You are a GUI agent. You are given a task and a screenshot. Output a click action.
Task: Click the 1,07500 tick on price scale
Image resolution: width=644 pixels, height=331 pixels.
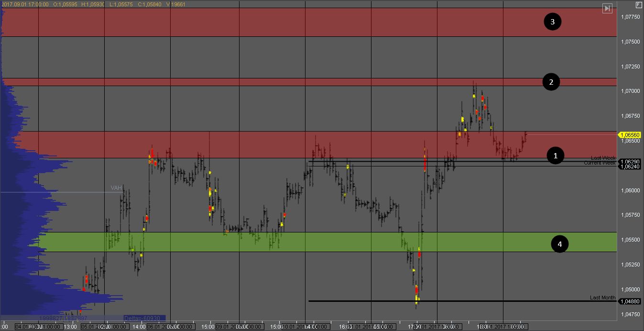click(x=631, y=42)
